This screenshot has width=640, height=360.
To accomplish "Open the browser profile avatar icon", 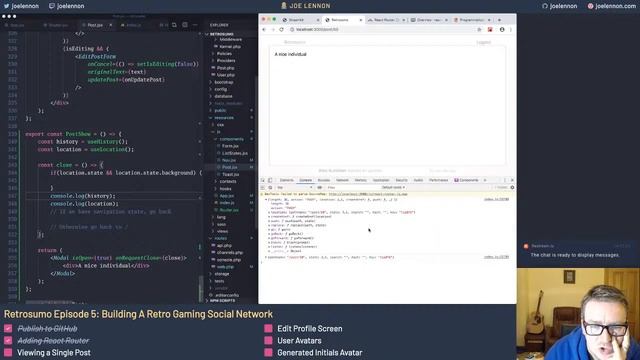I will (x=502, y=29).
